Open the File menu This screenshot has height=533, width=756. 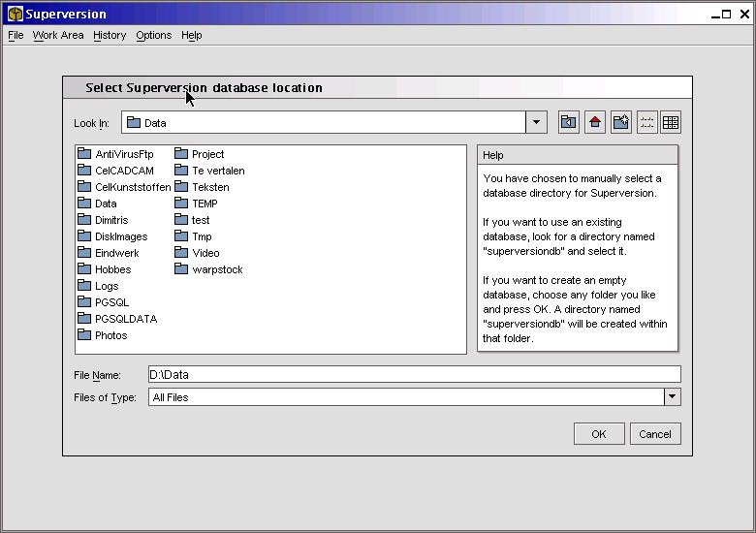point(16,35)
